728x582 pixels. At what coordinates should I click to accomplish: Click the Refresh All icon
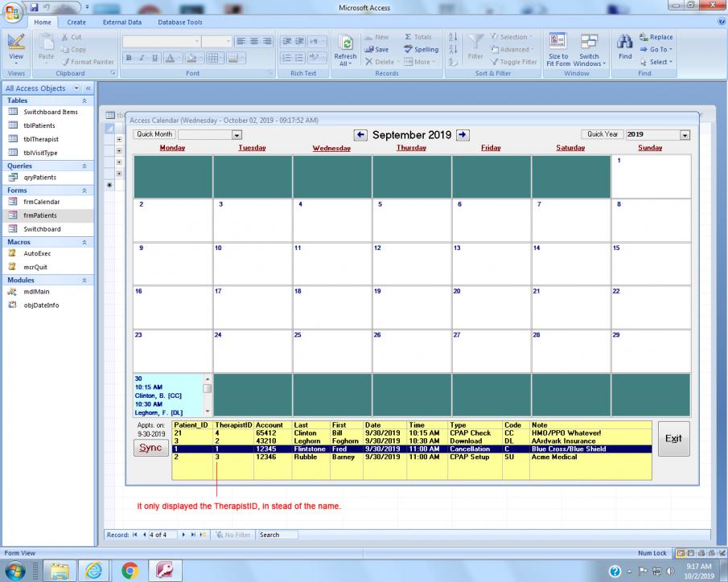(x=345, y=50)
